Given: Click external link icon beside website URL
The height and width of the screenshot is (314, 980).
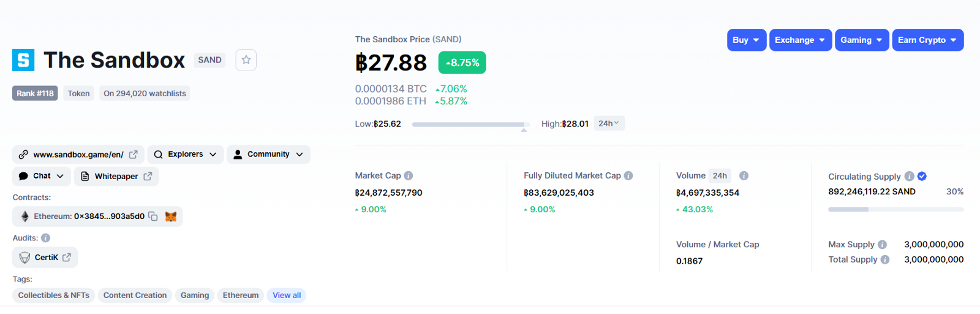Looking at the screenshot, I should (x=134, y=155).
